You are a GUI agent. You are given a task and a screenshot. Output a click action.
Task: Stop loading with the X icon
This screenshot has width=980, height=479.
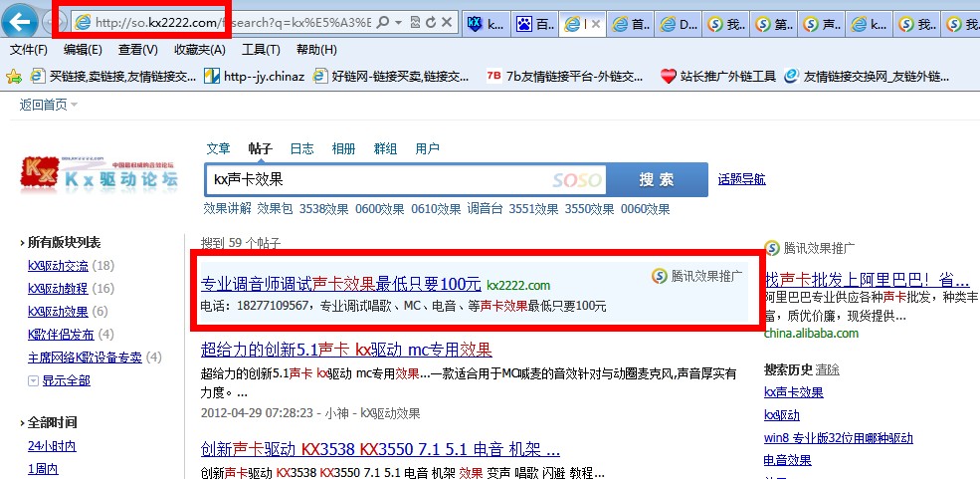coord(447,23)
